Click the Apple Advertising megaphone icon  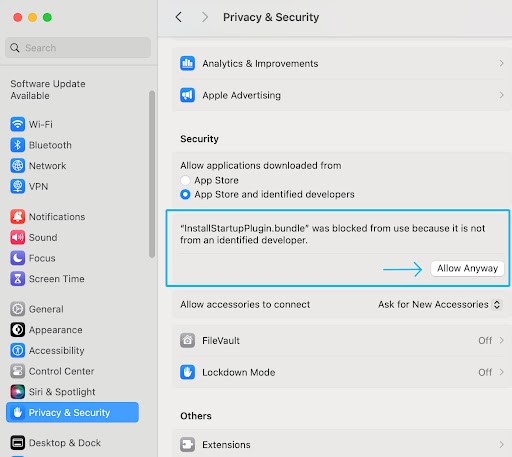click(x=187, y=95)
